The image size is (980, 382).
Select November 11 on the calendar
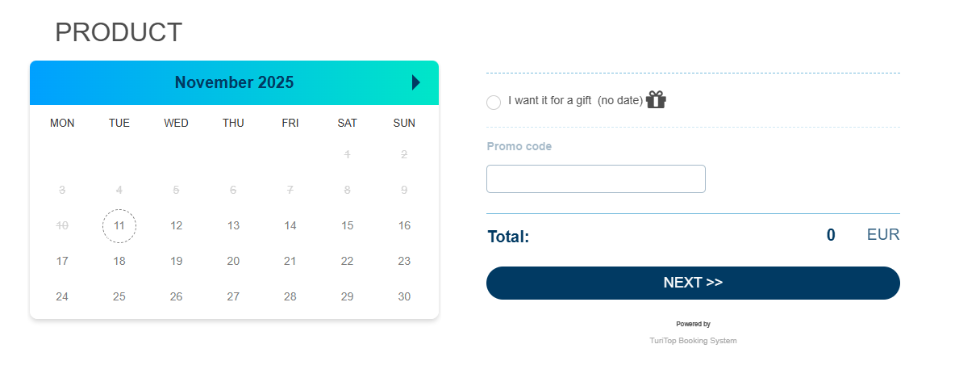tap(119, 226)
